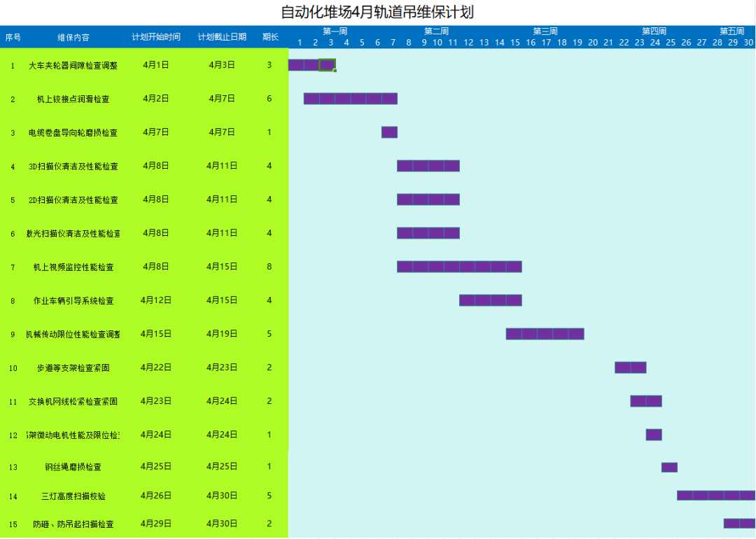Select the 三灯高度扫描校验 task cell
This screenshot has width=756, height=539.
pyautogui.click(x=73, y=496)
